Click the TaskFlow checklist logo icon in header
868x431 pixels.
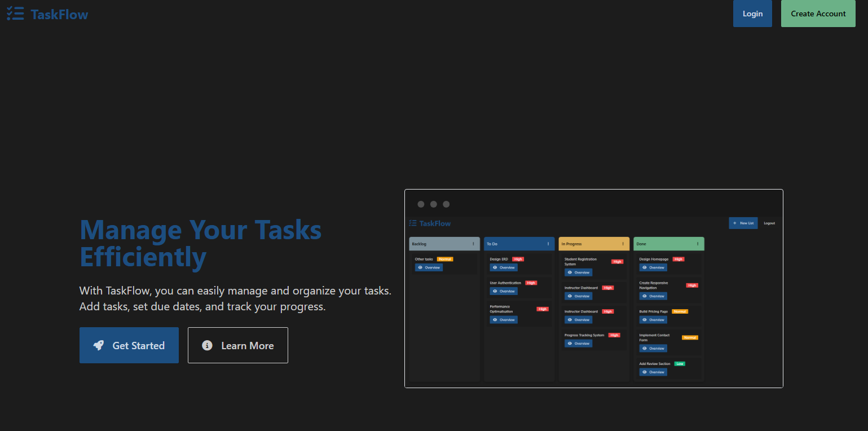pyautogui.click(x=15, y=14)
